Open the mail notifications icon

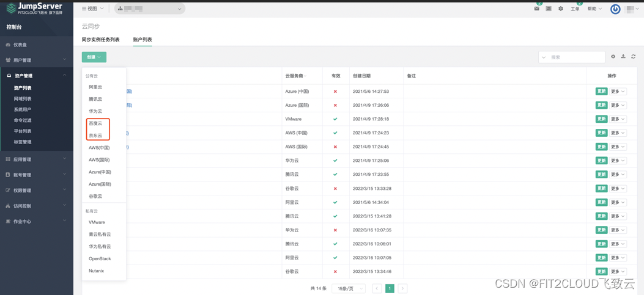pyautogui.click(x=536, y=9)
